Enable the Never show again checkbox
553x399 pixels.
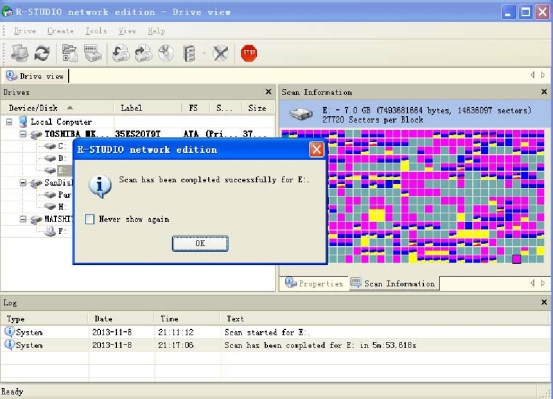click(x=90, y=219)
